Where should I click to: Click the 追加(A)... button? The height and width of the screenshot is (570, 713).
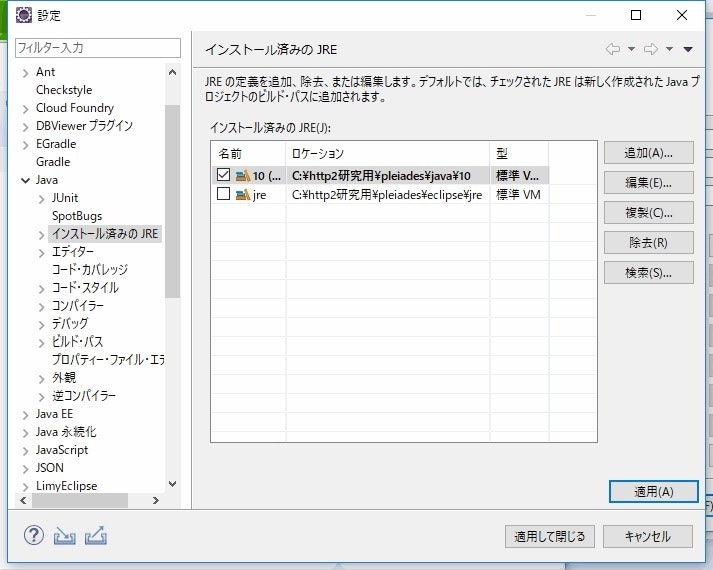point(648,153)
